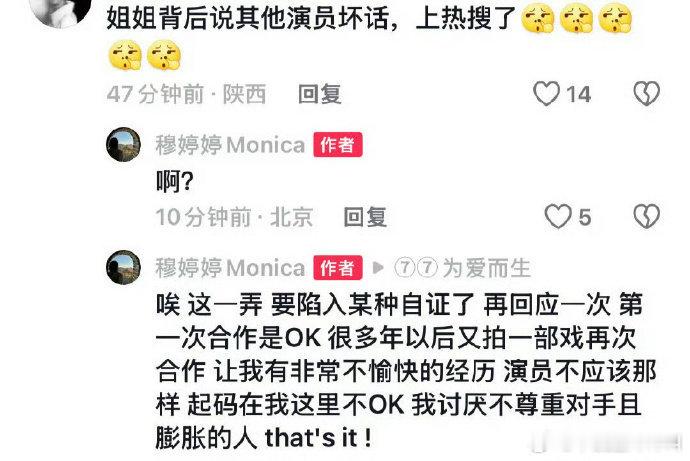
Task: Click 回复 under the 10分钟前 reply
Action: [x=365, y=217]
